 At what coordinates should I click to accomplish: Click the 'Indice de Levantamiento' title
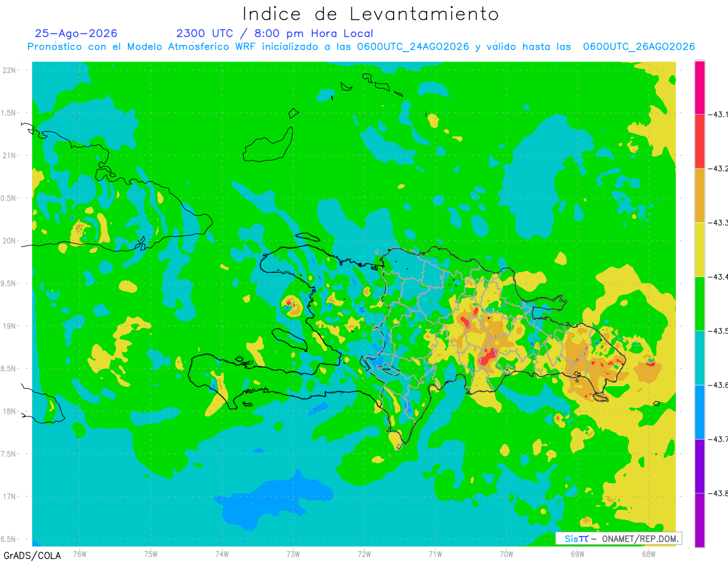371,14
